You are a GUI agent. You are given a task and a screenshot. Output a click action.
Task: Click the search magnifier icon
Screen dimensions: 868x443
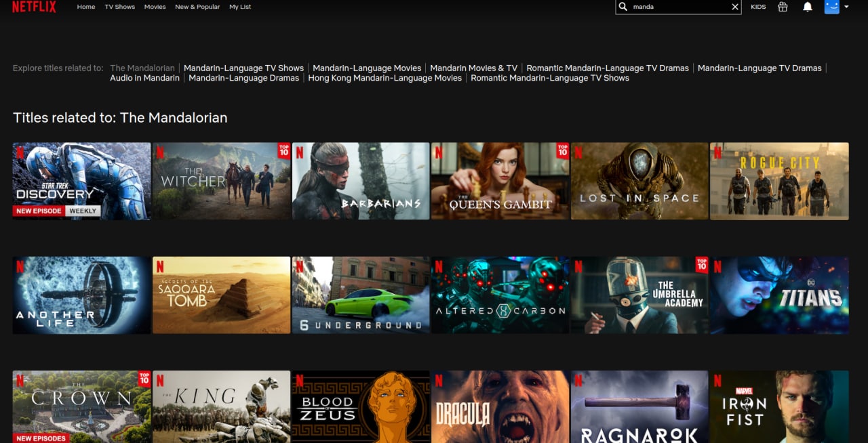[623, 7]
